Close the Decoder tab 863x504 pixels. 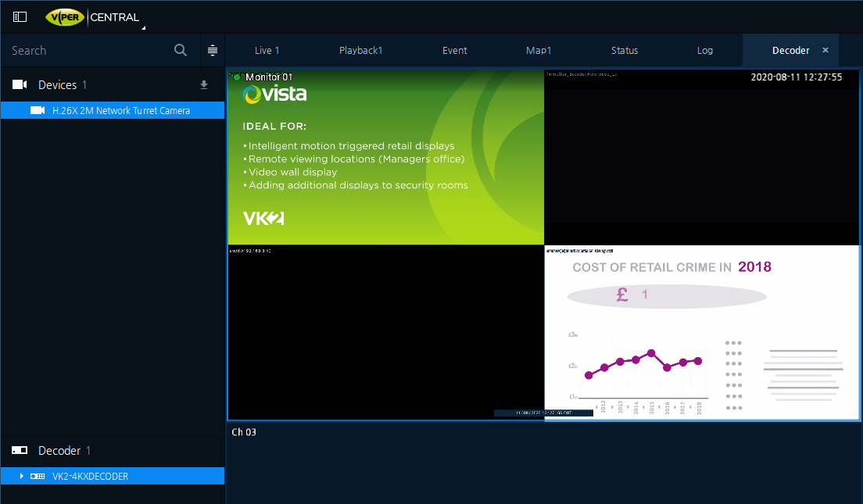pos(825,50)
